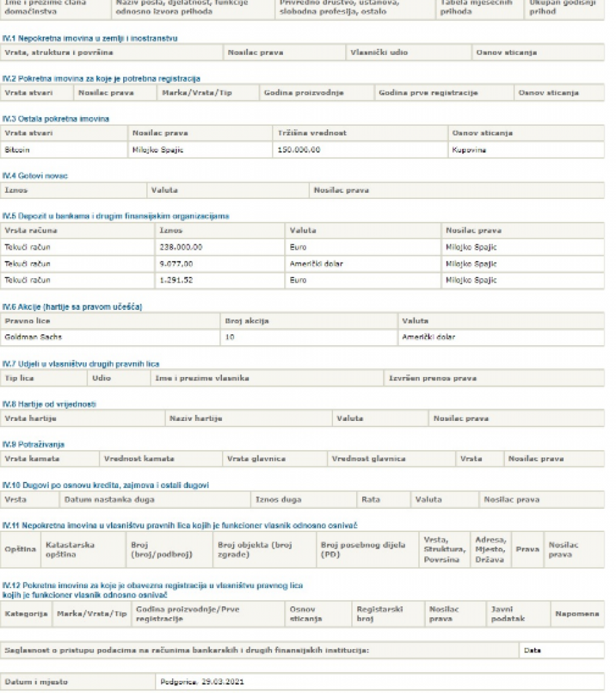616x693 pixels.
Task: Click the Bitcoin cell in other movable property
Action: (18, 150)
